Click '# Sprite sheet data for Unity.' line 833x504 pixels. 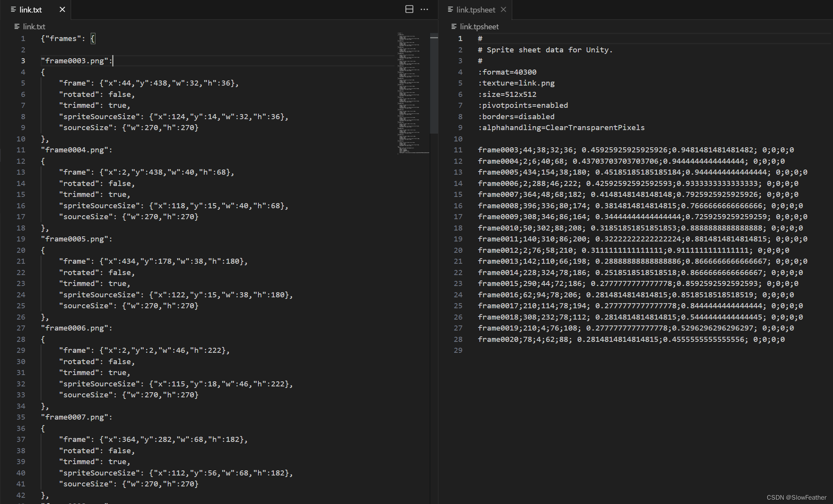(545, 50)
